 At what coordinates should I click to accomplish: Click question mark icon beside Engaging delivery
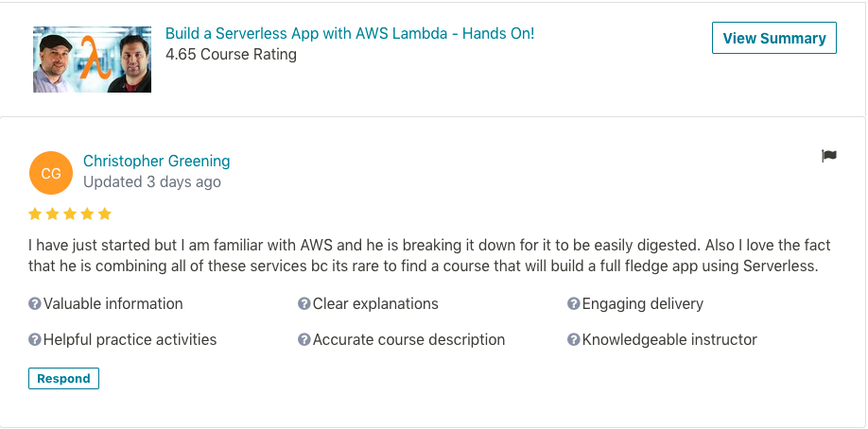(x=573, y=303)
